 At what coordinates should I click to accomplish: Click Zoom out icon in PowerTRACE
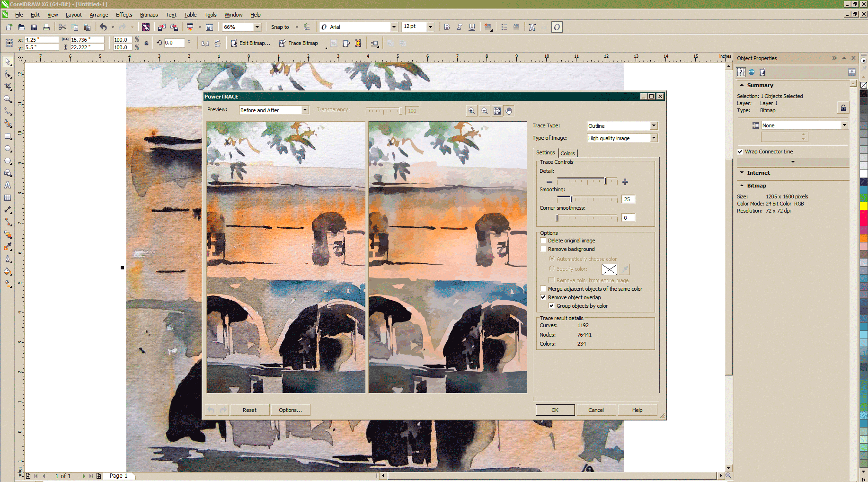[x=484, y=111]
